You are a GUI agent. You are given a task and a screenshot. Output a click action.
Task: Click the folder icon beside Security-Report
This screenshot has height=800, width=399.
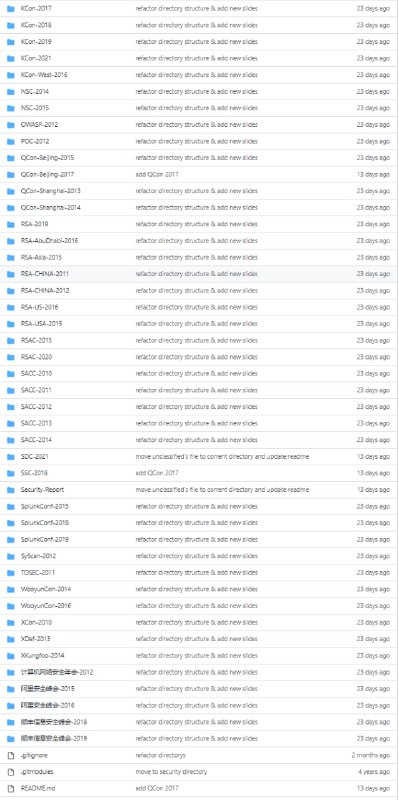(x=11, y=490)
